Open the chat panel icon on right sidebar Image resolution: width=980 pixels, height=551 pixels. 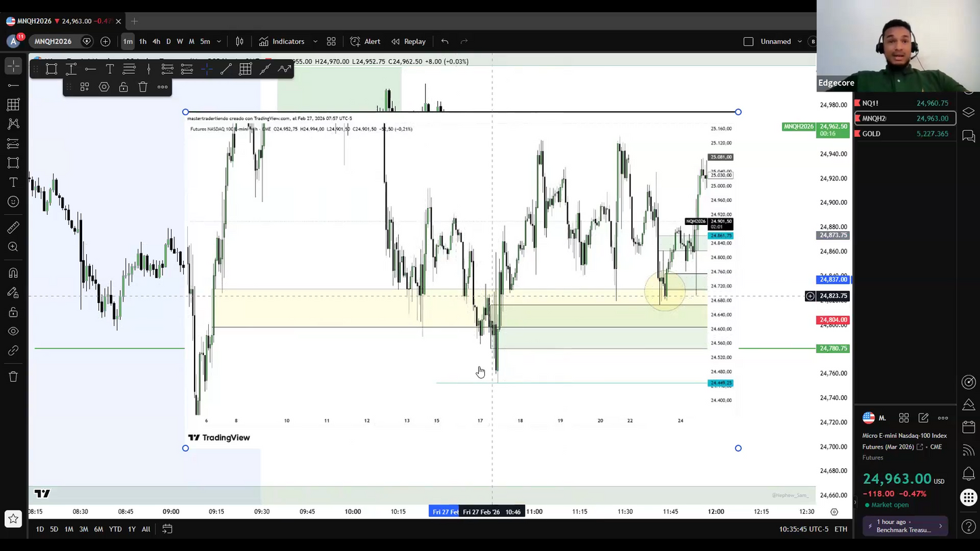coord(969,135)
